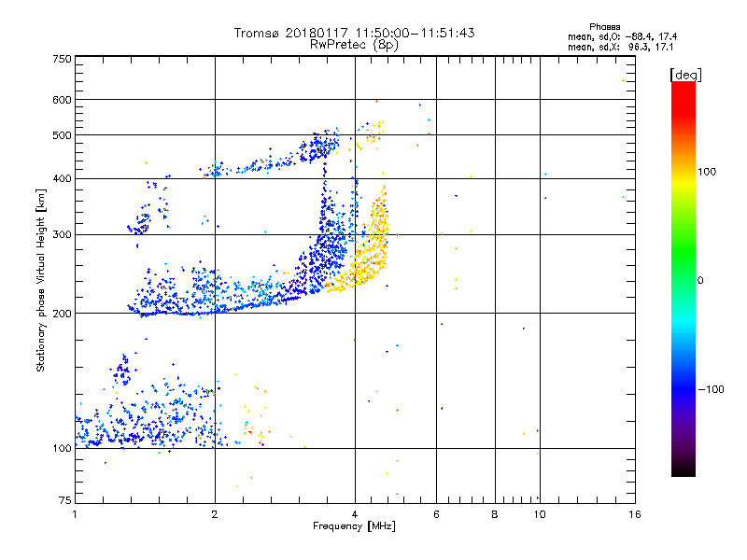Click the 'Frequency [MHz]' axis label
This screenshot has height=560, width=747.
[x=354, y=526]
